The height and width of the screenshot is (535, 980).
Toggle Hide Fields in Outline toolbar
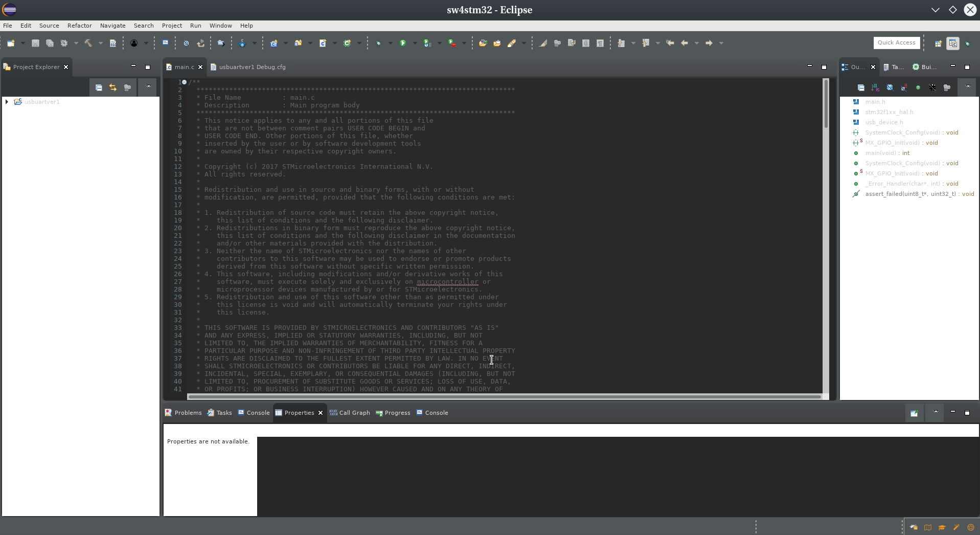[890, 87]
